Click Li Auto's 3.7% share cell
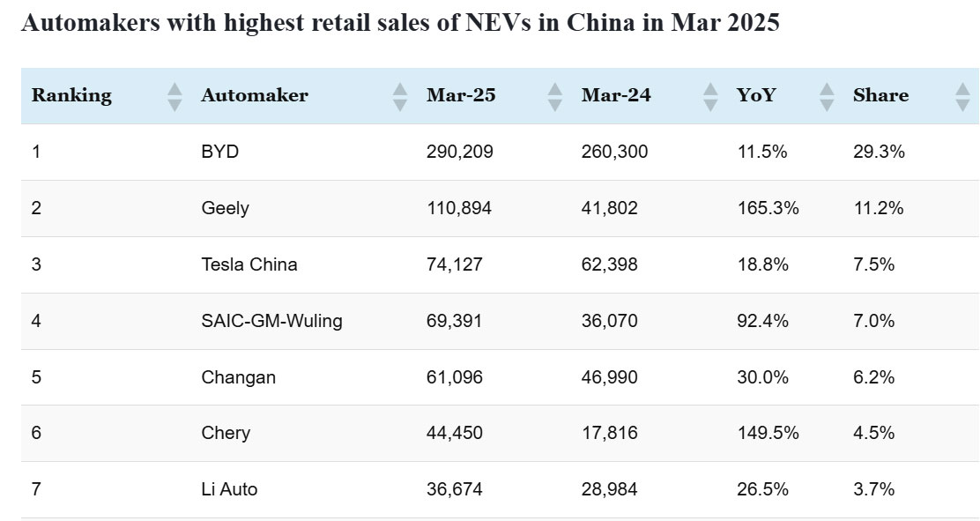The width and height of the screenshot is (980, 521). 873,489
